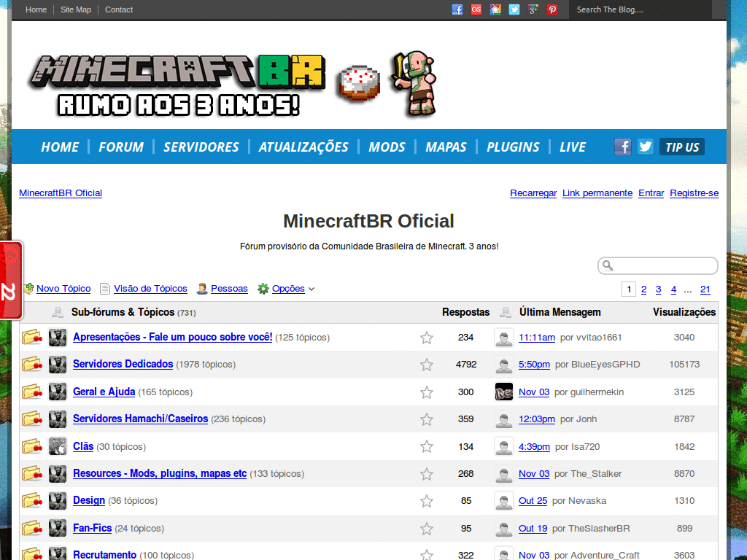Click the Facebook icon in the blue nav bar
747x560 pixels.
[623, 147]
